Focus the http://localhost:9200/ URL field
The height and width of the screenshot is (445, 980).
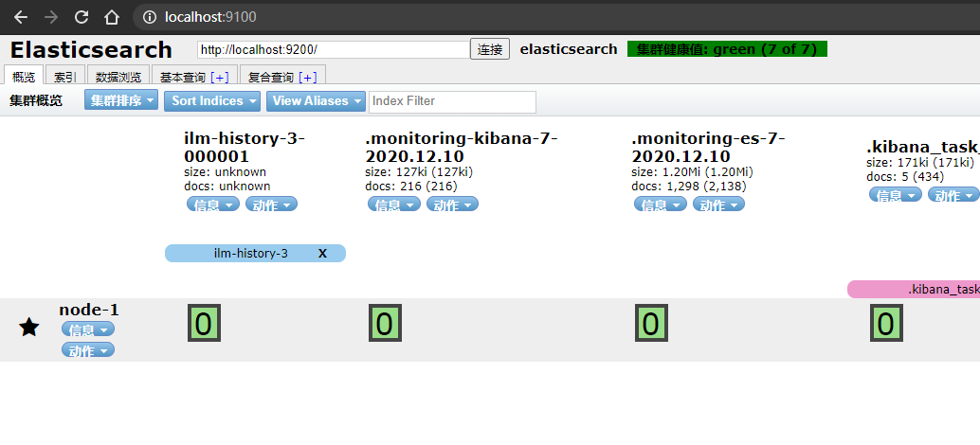click(334, 49)
